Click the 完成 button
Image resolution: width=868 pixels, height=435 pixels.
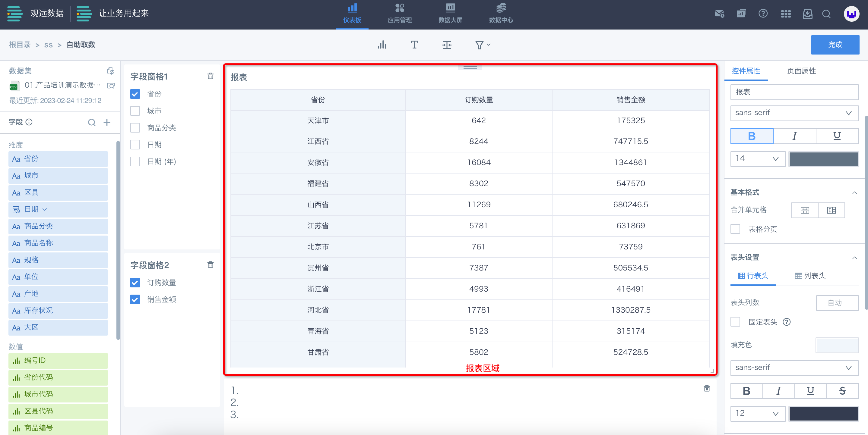[x=835, y=45]
